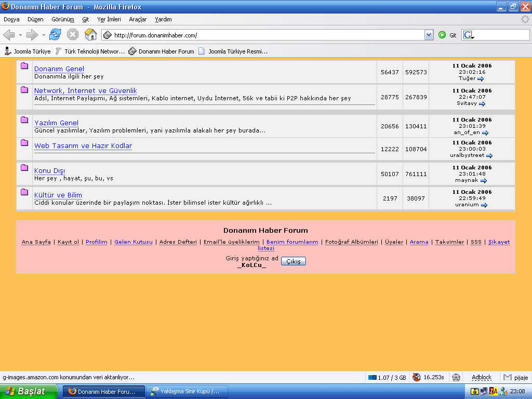This screenshot has height=399, width=532.
Task: Open the Araçlar menu
Action: point(138,19)
